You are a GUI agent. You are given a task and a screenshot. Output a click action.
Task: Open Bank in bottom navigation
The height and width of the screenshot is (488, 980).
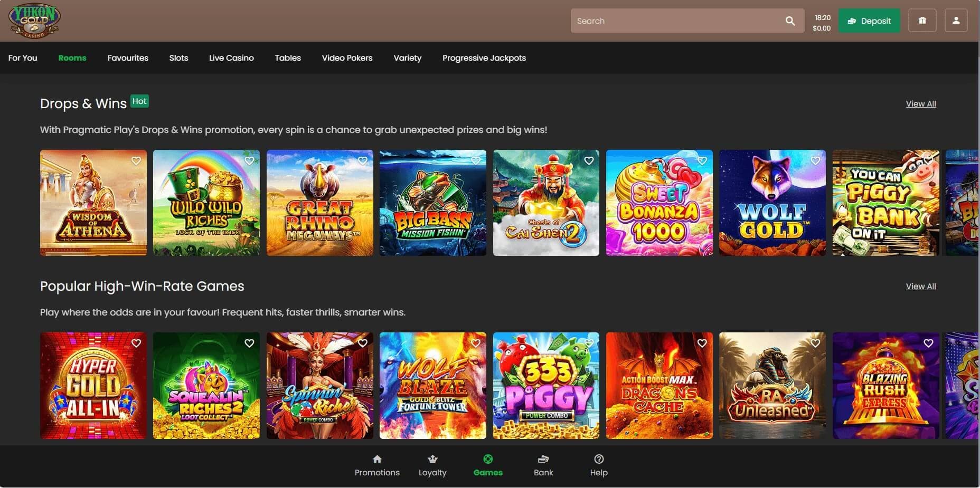point(543,465)
